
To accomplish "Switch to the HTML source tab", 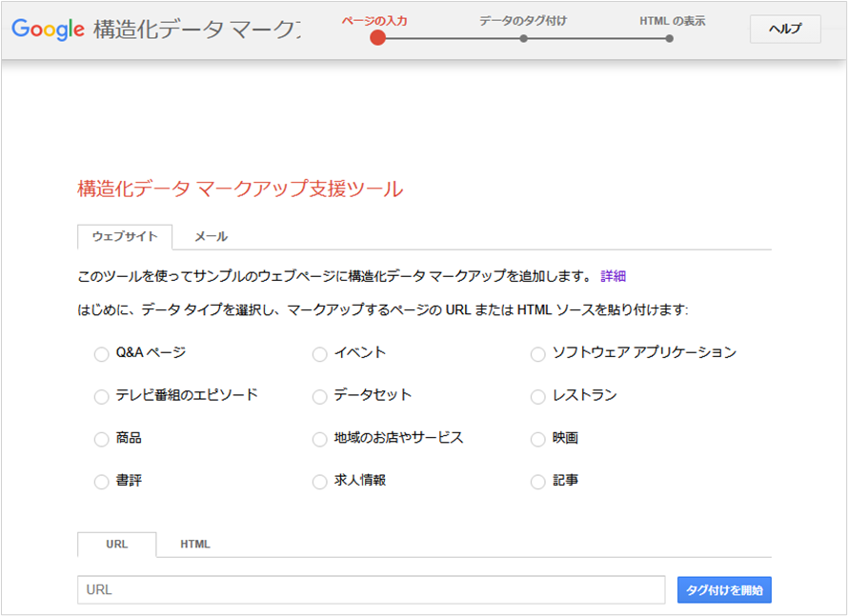I will 195,545.
